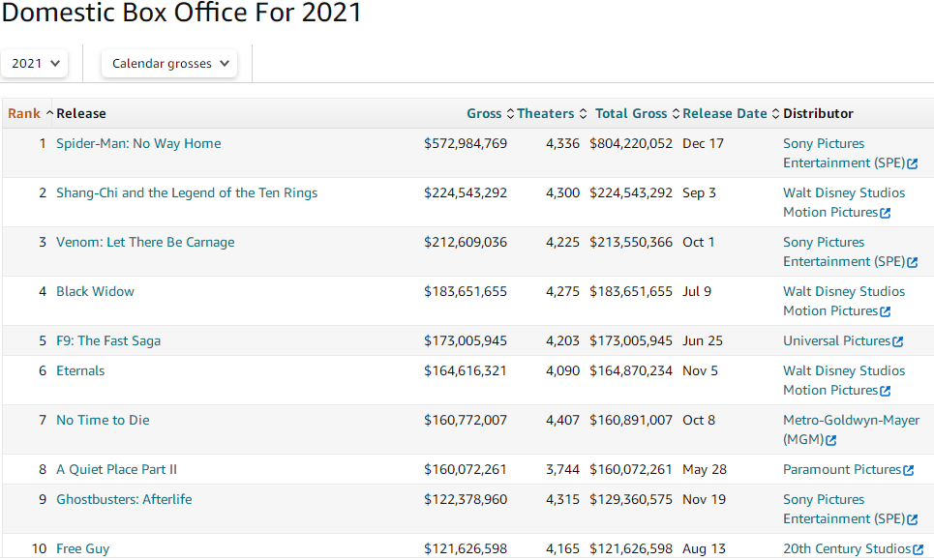Screen dimensions: 934x560
Task: Open No Time to Die link
Action: click(x=103, y=420)
